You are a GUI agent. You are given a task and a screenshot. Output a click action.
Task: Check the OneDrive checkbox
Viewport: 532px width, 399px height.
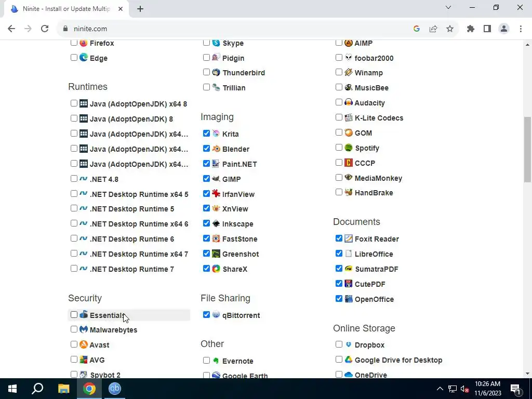click(339, 374)
